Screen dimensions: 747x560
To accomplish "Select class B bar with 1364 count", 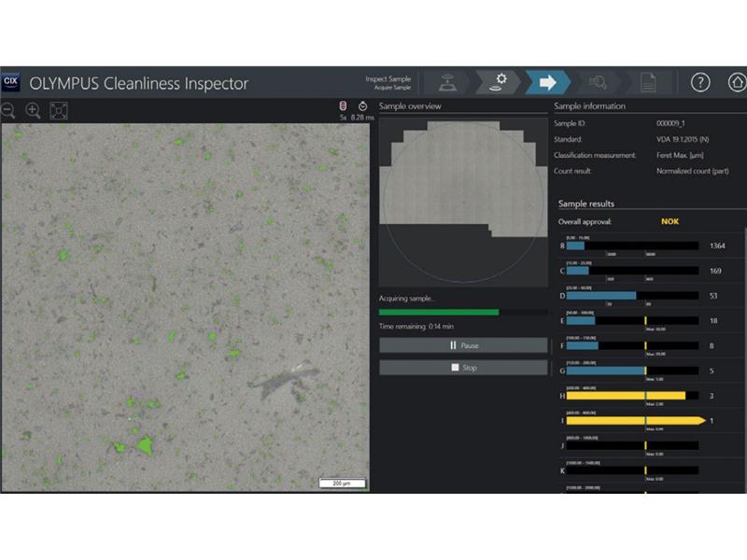I will [x=632, y=245].
